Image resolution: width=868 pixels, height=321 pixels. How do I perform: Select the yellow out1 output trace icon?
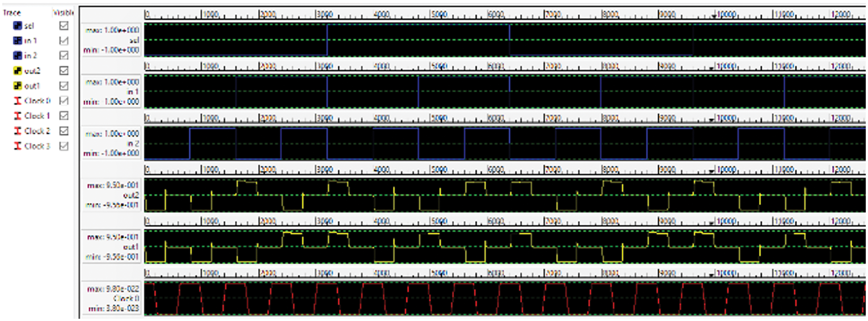click(17, 86)
